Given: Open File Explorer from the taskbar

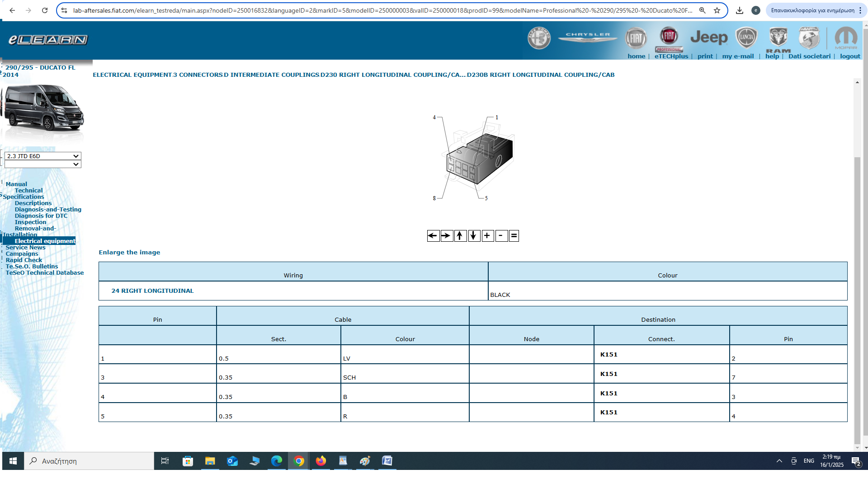Looking at the screenshot, I should (210, 461).
